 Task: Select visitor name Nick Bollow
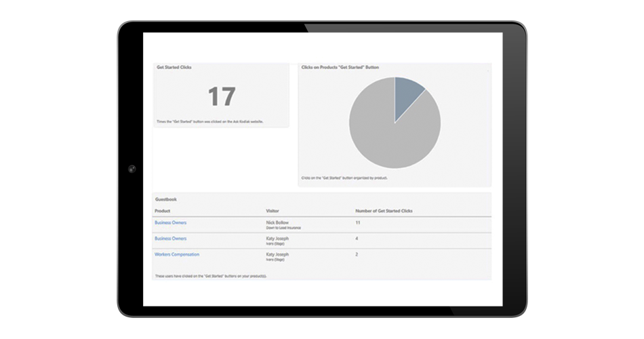[x=279, y=222]
